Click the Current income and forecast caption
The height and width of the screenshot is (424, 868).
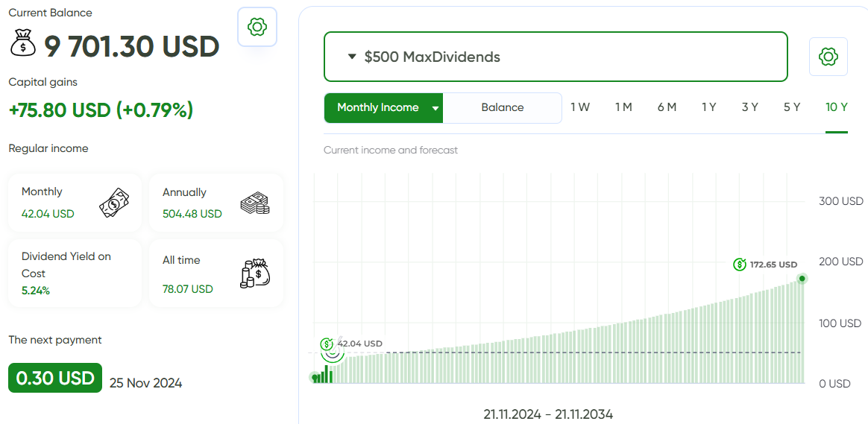390,150
